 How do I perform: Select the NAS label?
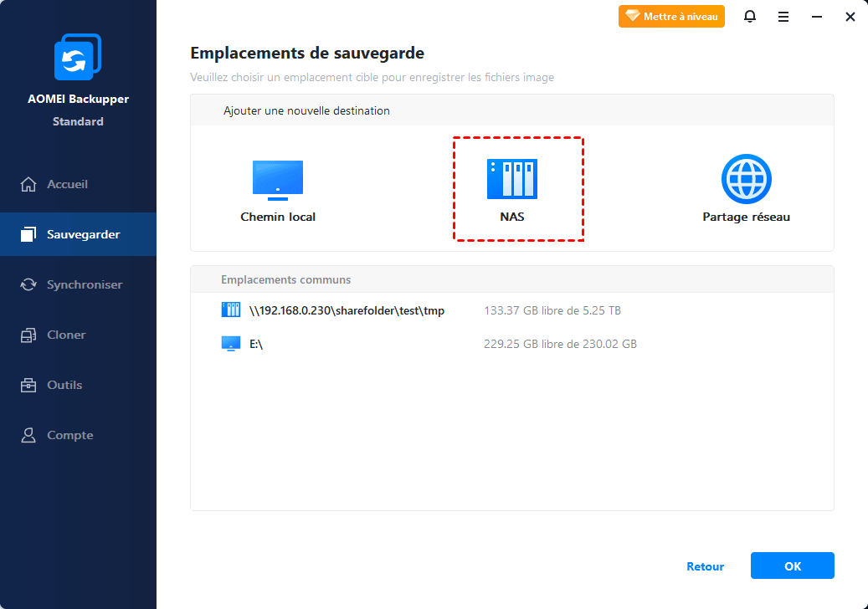(x=512, y=217)
